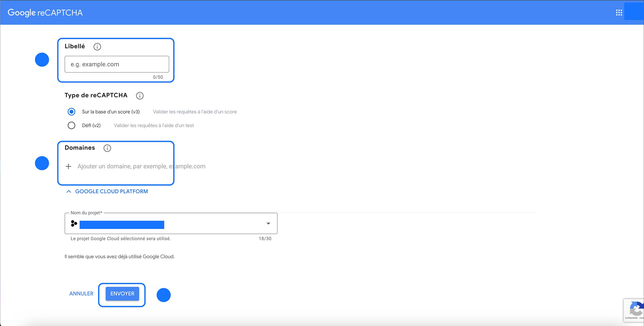Click the 0/50 character counter
Viewport: 644px width, 326px height.
coord(158,77)
